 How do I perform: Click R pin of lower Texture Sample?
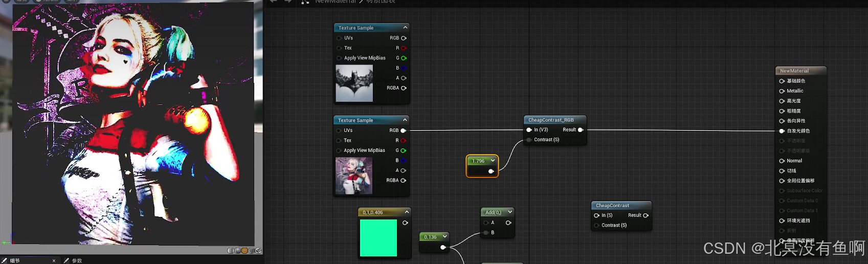pos(403,140)
